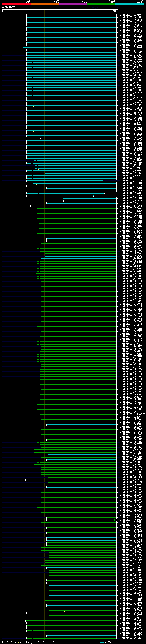Screen dimensions: 146x644
Task: Select hit label UniRef100_B9P8S3
Action: 131,173
